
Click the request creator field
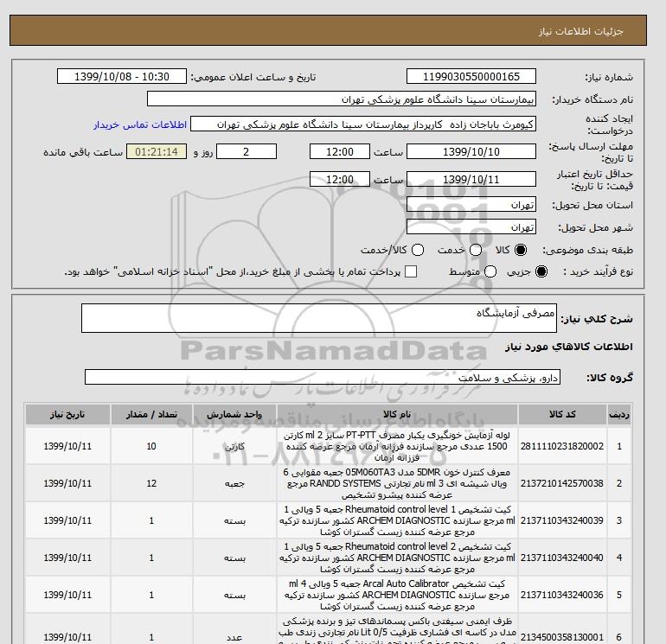[363, 124]
